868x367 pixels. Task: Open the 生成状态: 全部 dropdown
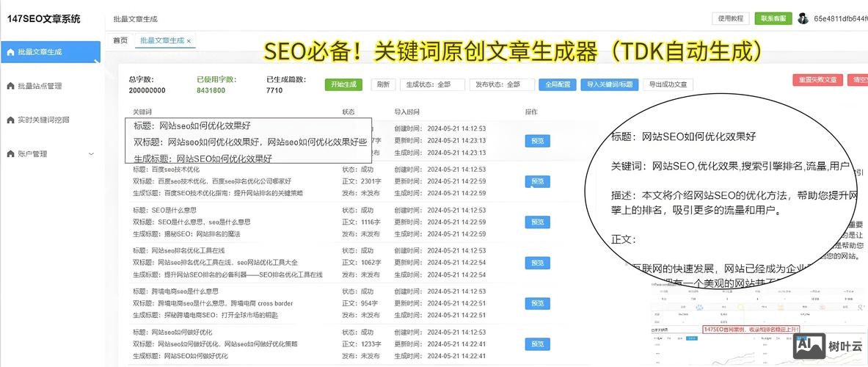pyautogui.click(x=432, y=84)
